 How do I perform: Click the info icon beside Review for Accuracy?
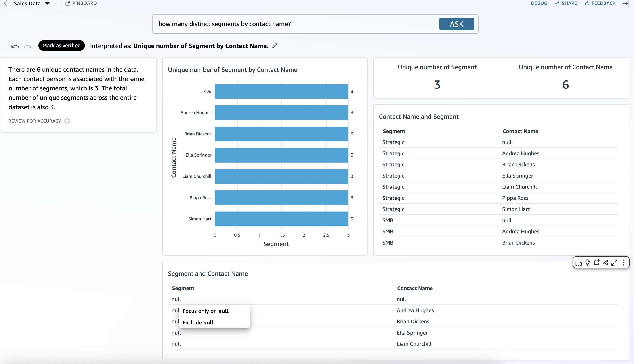(67, 121)
